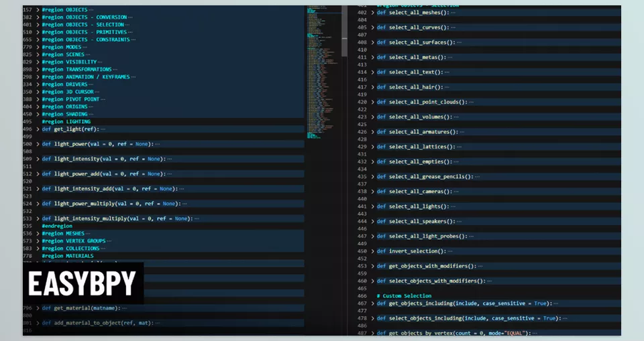Click line number 495 in gutter
Screen dimensions: 644x341
coord(28,121)
